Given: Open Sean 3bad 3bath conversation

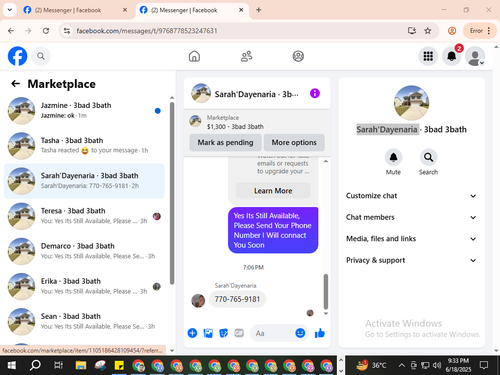Looking at the screenshot, I should (x=84, y=321).
